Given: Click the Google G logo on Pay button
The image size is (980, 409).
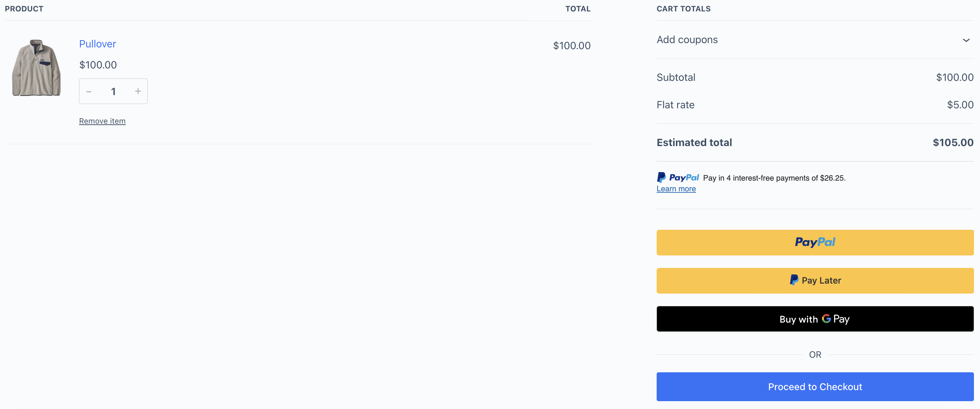Looking at the screenshot, I should pos(826,319).
